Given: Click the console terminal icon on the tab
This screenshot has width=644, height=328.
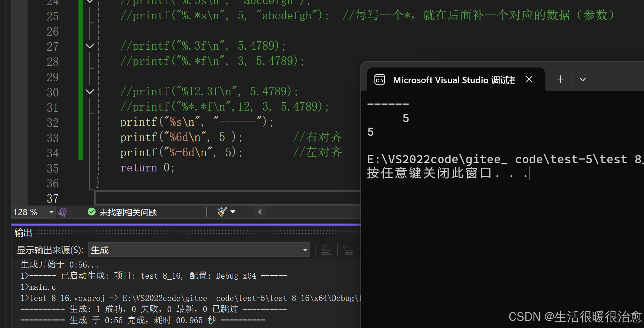Looking at the screenshot, I should coord(380,80).
